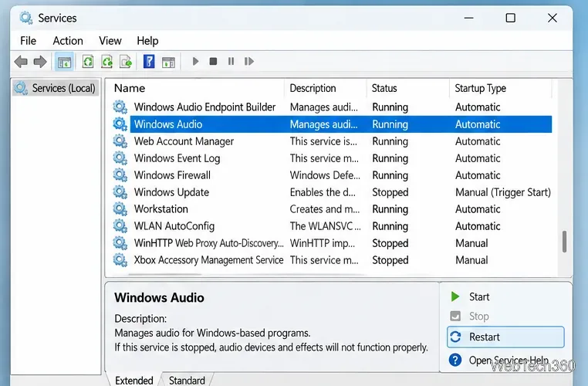Click the Stop Service square icon in toolbar
The width and height of the screenshot is (588, 386).
213,61
